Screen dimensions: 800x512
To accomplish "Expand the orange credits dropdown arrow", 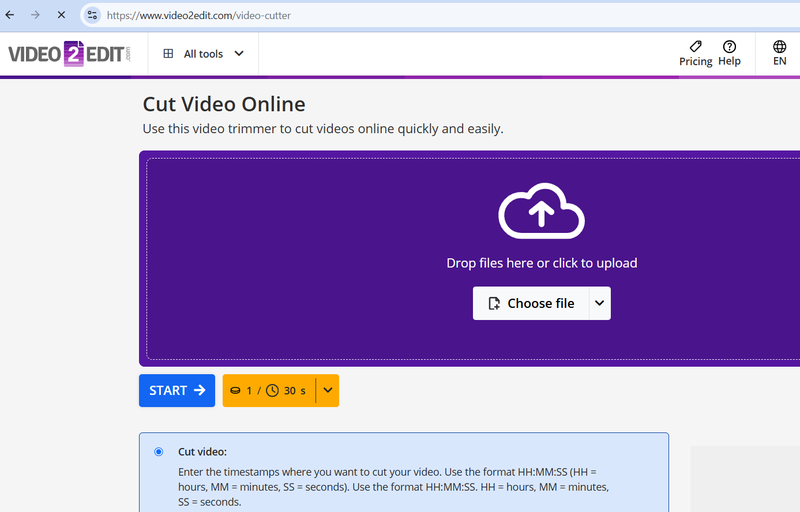I will tap(328, 391).
